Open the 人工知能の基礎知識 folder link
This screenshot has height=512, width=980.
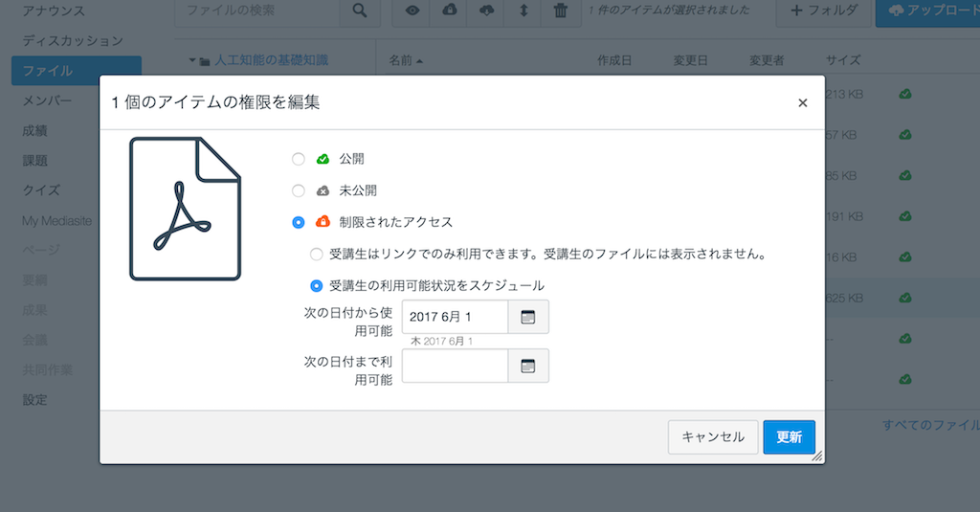[x=271, y=60]
